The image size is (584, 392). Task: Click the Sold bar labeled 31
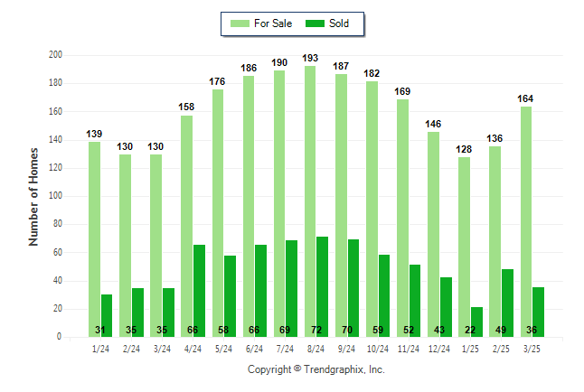click(x=107, y=316)
